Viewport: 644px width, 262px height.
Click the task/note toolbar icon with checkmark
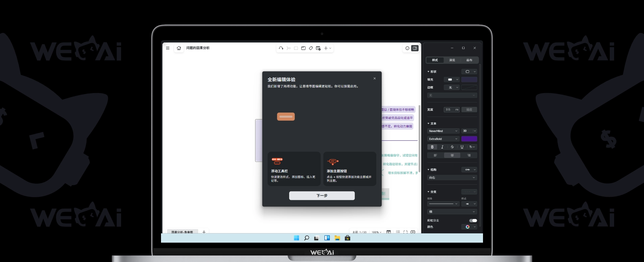(x=318, y=48)
